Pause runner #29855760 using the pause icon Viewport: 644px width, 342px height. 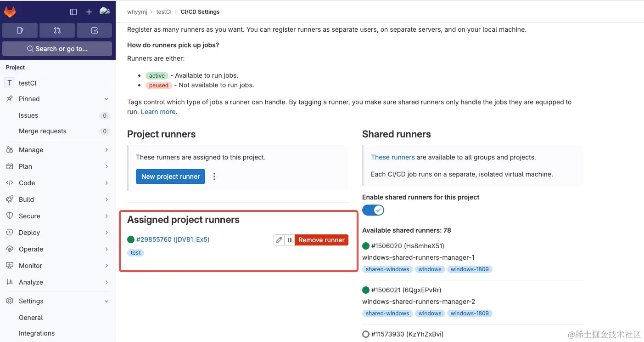pyautogui.click(x=290, y=239)
